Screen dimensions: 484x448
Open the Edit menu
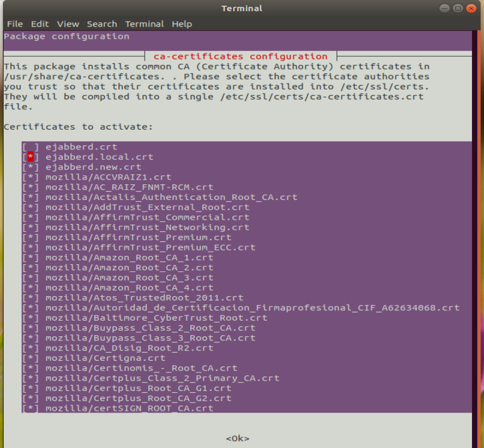[40, 24]
